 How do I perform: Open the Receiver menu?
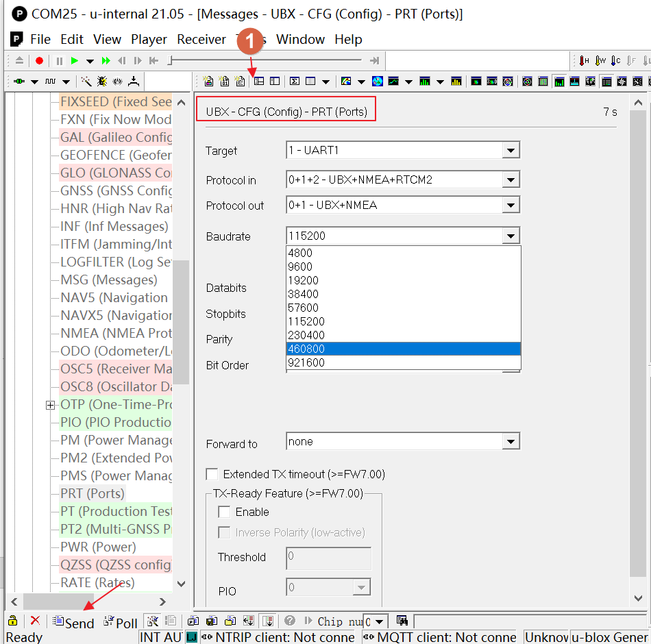coord(201,40)
